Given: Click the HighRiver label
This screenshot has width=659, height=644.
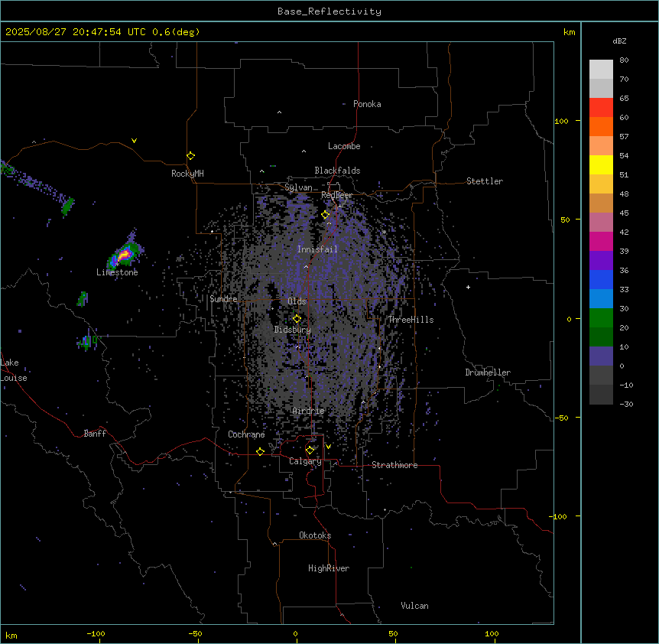Looking at the screenshot, I should tap(329, 568).
